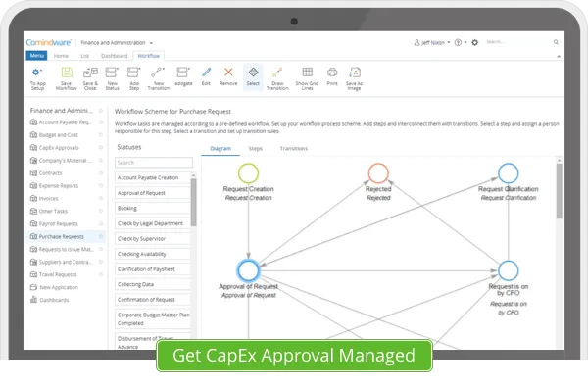The width and height of the screenshot is (588, 388).
Task: Open CapEx Approvals in sidebar
Action: pos(59,148)
